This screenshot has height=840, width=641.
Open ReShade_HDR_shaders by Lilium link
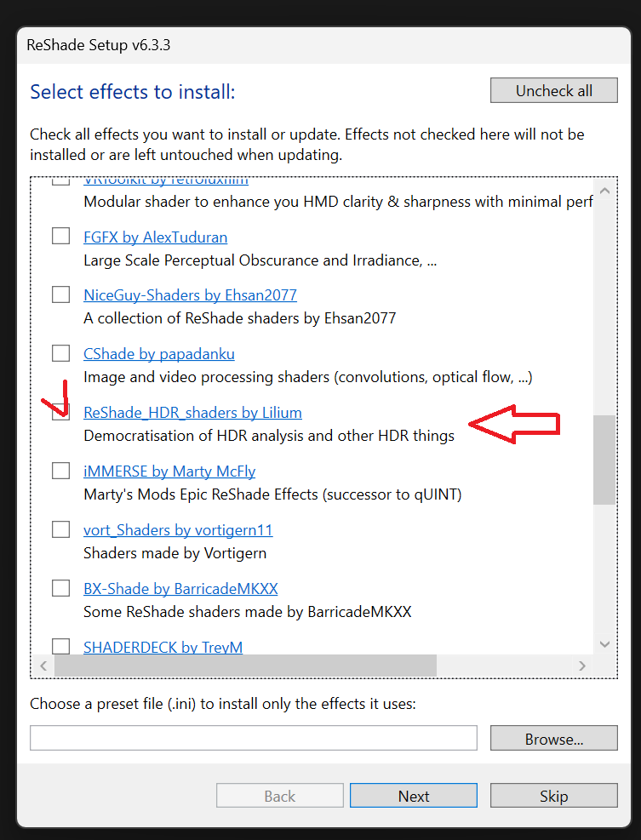coord(193,413)
